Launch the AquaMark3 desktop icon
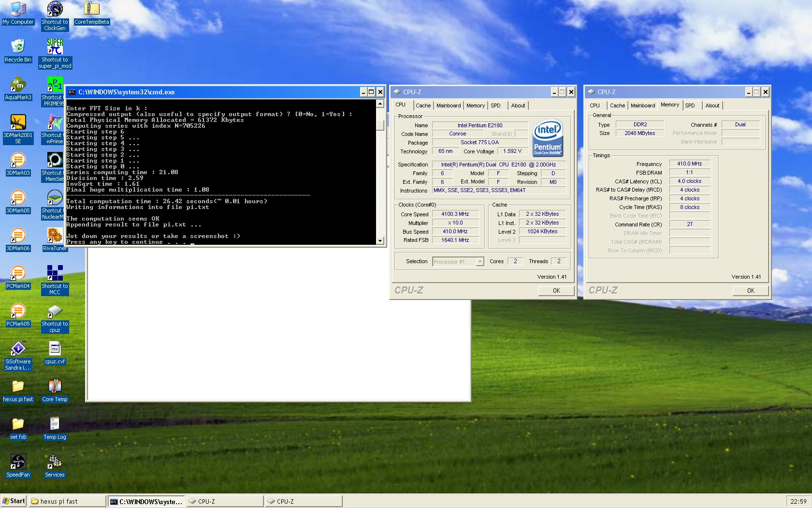The image size is (812, 508). pyautogui.click(x=18, y=89)
